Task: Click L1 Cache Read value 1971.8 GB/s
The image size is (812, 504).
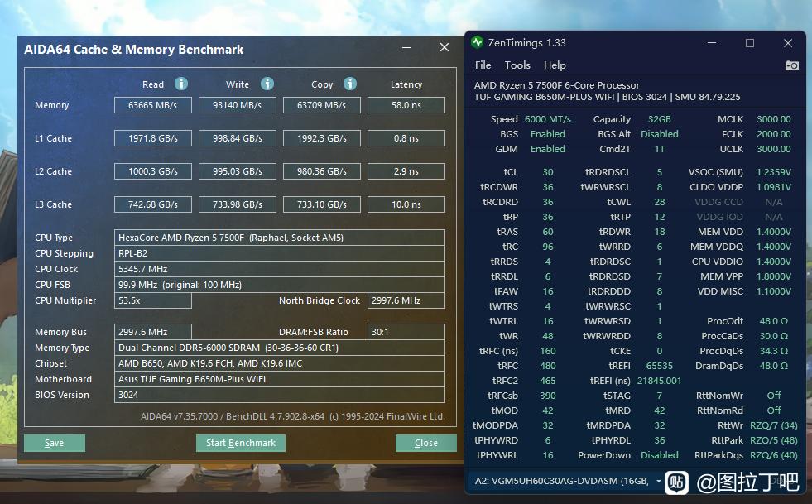Action: coord(153,138)
